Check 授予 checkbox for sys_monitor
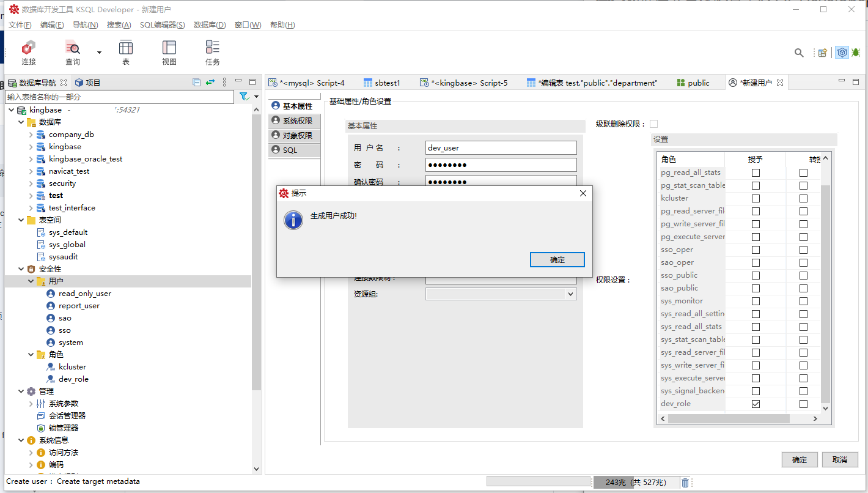Image resolution: width=868 pixels, height=493 pixels. pos(756,301)
